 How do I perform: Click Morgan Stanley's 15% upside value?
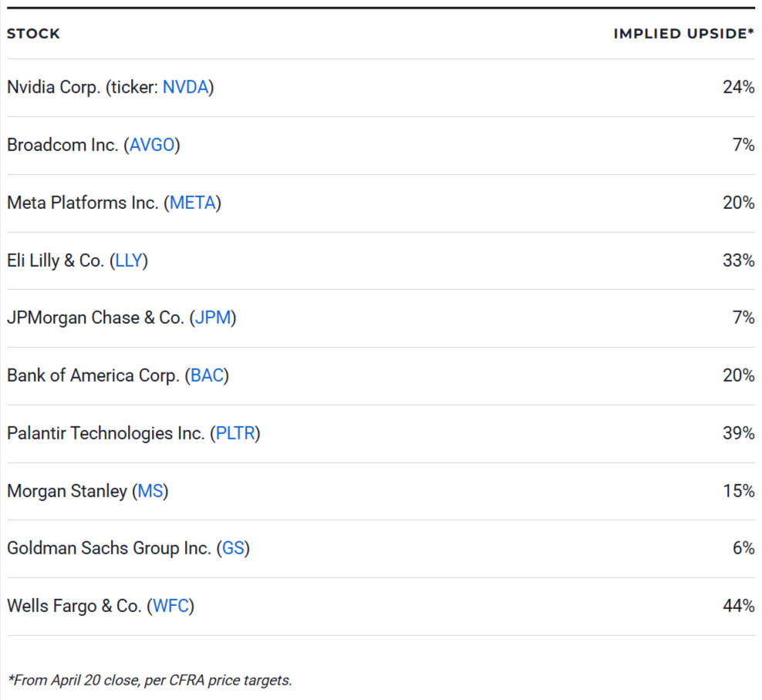pos(738,491)
